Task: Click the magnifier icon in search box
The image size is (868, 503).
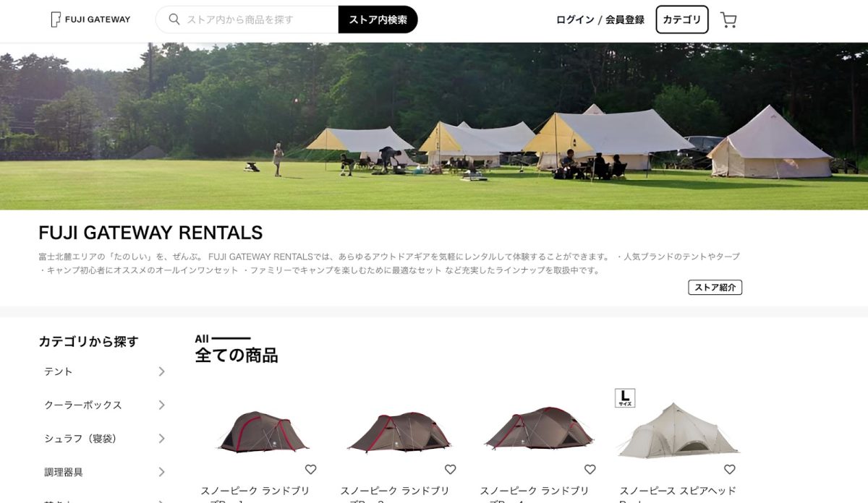Action: point(174,20)
